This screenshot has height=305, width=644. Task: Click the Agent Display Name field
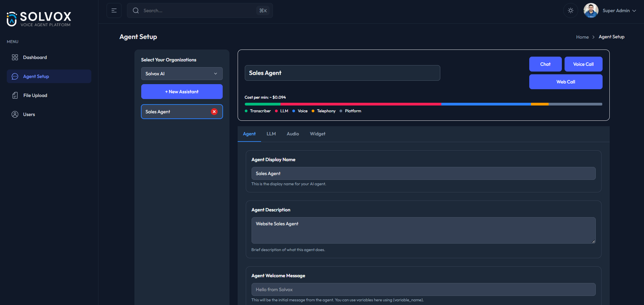point(423,173)
